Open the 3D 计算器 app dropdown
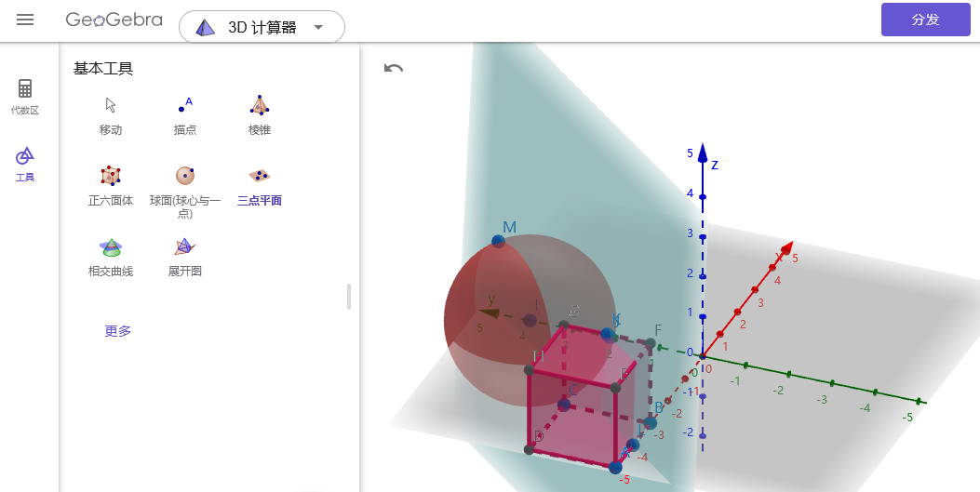This screenshot has width=980, height=492. click(x=262, y=27)
